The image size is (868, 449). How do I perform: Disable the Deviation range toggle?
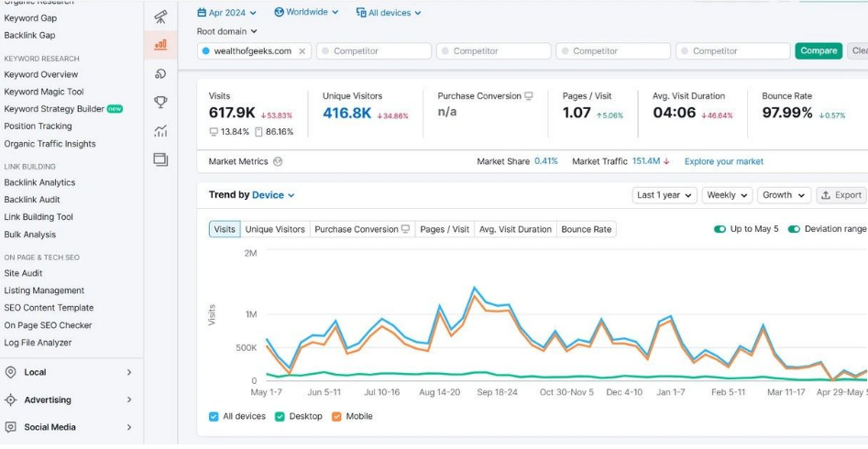tap(794, 229)
